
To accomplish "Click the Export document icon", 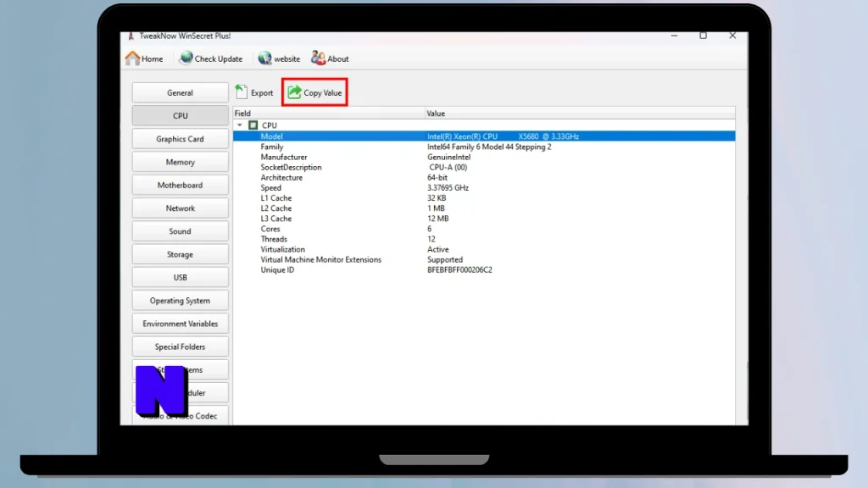I will [x=242, y=91].
